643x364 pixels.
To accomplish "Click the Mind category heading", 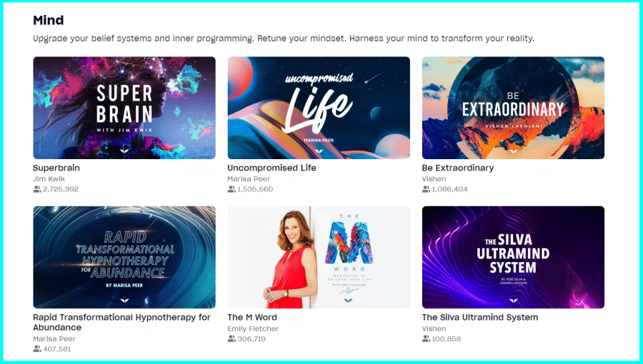I will [49, 20].
